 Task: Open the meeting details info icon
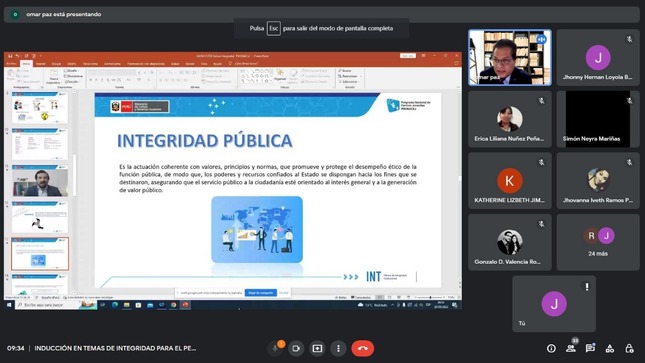pos(551,348)
